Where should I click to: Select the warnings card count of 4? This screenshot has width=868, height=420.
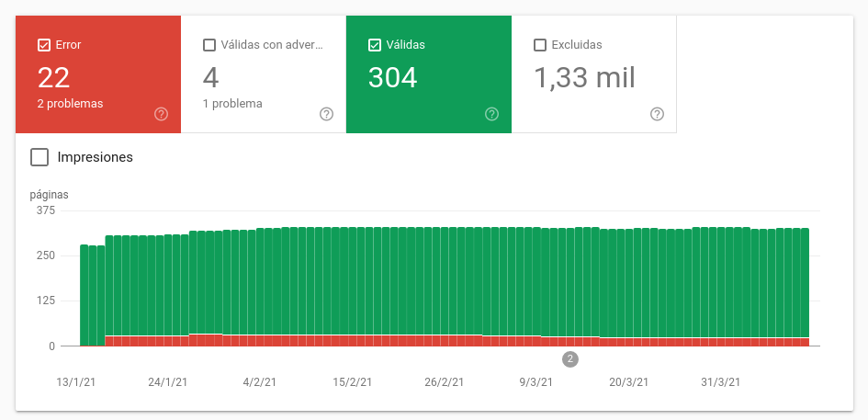pos(210,78)
